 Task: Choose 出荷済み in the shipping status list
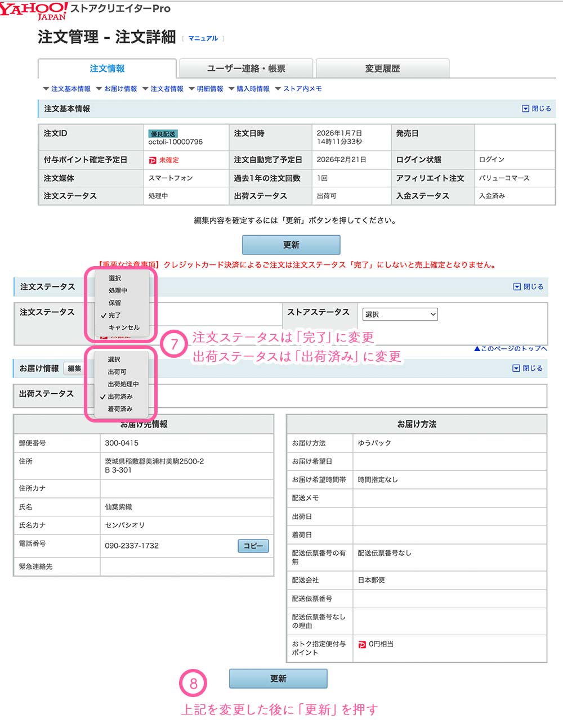tap(120, 397)
